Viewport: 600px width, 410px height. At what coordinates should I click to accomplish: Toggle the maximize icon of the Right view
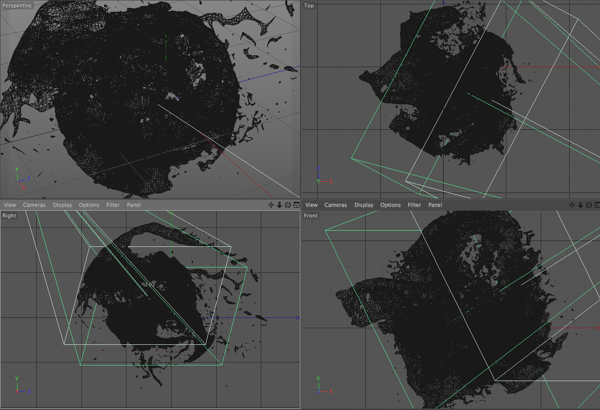[x=296, y=205]
